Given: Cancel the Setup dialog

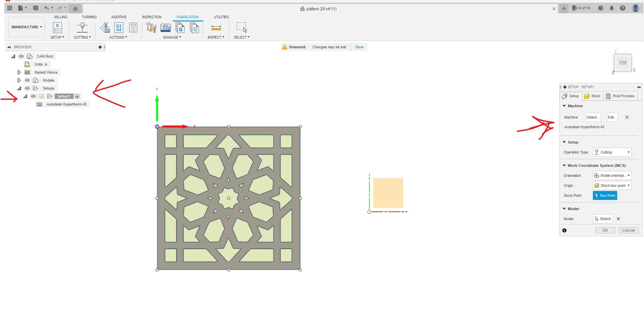Looking at the screenshot, I should [x=628, y=230].
